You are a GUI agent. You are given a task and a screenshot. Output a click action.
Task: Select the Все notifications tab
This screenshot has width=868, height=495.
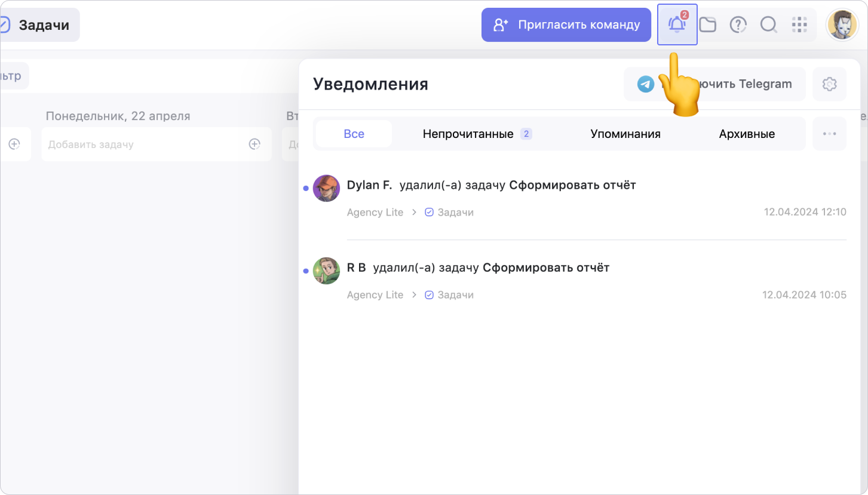(x=354, y=134)
